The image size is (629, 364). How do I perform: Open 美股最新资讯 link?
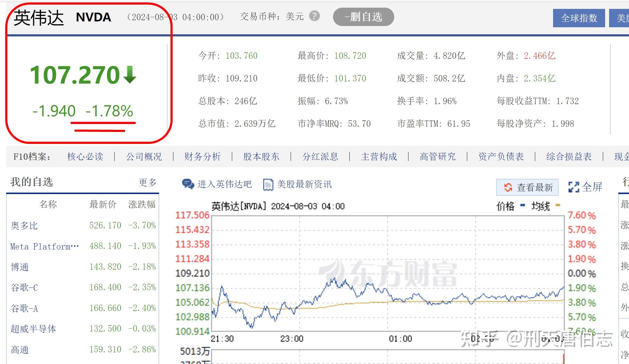(x=304, y=184)
